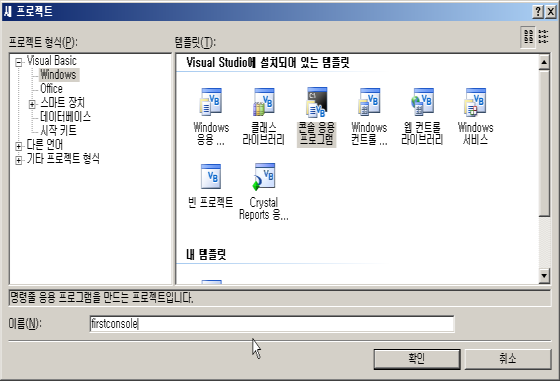Select the Windows 서비스 template icon
The image size is (560, 381).
click(475, 102)
